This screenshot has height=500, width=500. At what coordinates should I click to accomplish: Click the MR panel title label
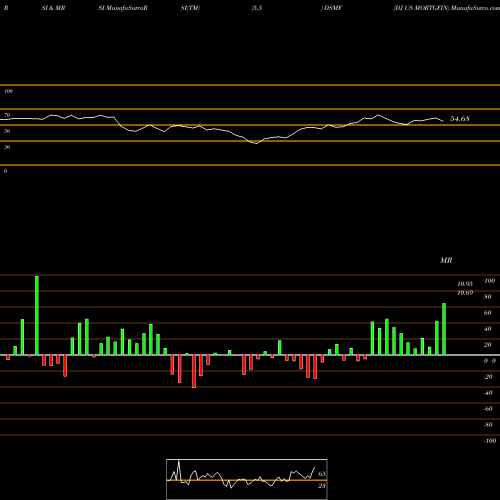[x=446, y=260]
